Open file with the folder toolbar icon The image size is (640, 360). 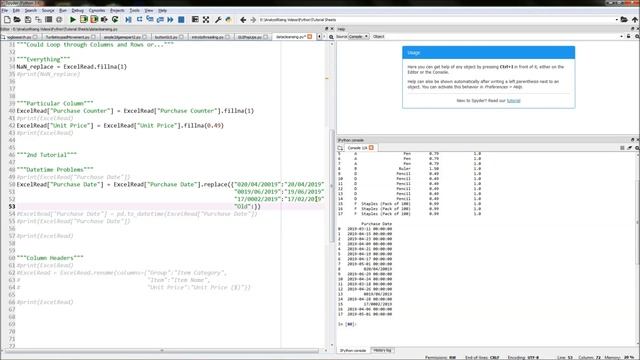coord(17,19)
